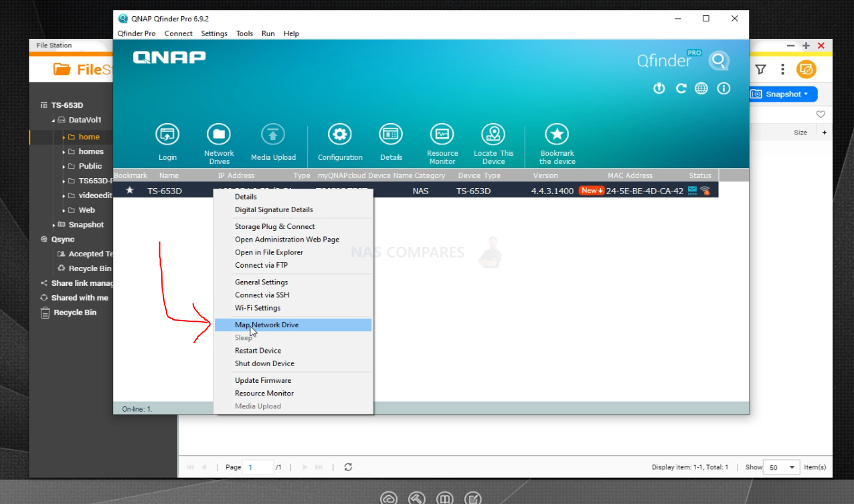Open the Settings menu
This screenshot has width=854, height=504.
tap(214, 33)
